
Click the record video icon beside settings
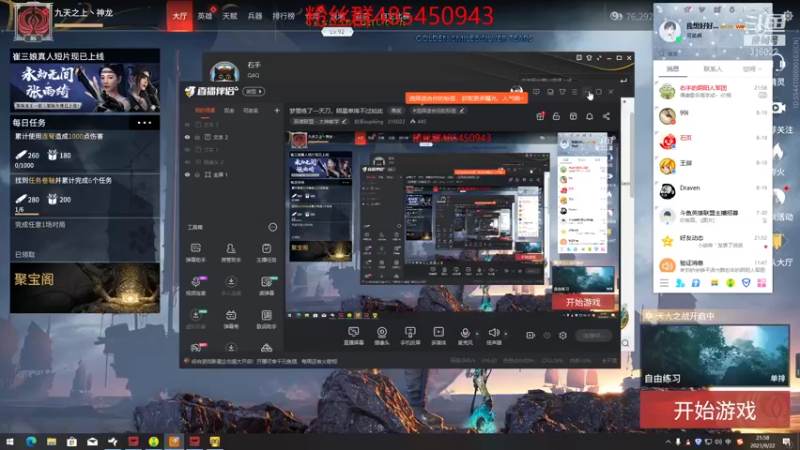[531, 335]
